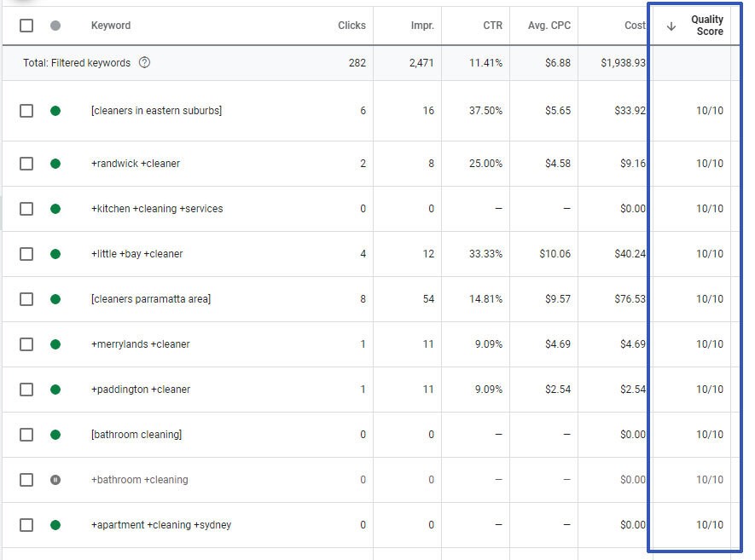755x560 pixels.
Task: Open keyword +little +bay +cleaner
Action: coord(136,254)
